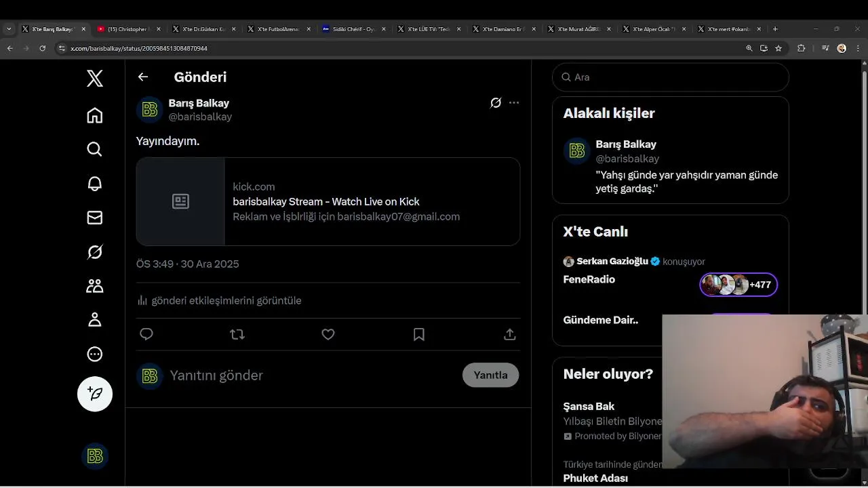Image resolution: width=868 pixels, height=488 pixels.
Task: Open 'barisbalkay Stream - Watch Live on Kick' link
Action: [x=326, y=201]
